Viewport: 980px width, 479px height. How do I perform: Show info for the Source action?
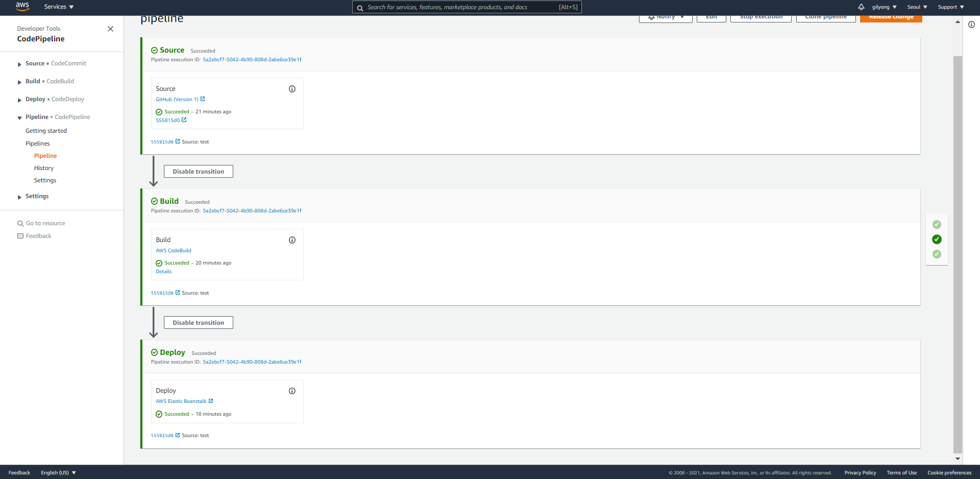tap(292, 89)
